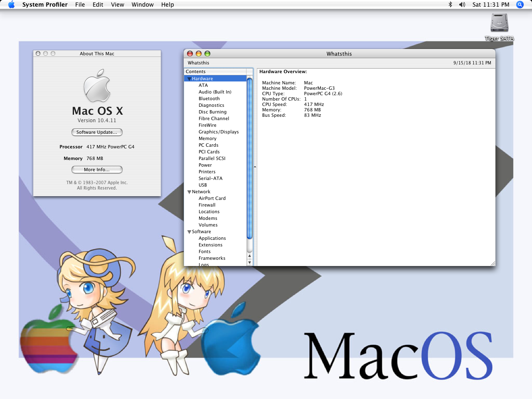This screenshot has width=532, height=399.
Task: Select Bluetooth in the Contents list
Action: tap(209, 99)
